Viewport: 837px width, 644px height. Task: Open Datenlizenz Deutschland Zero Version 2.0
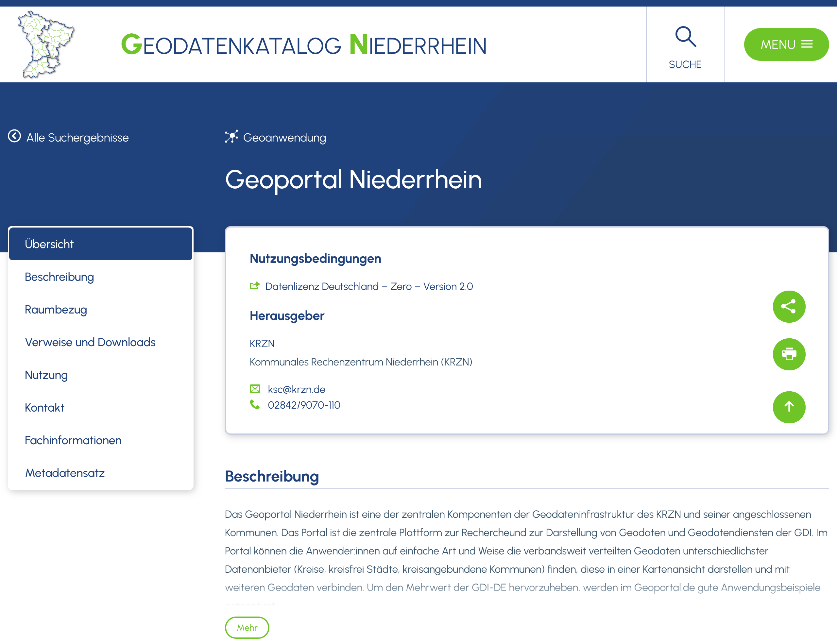coord(369,286)
